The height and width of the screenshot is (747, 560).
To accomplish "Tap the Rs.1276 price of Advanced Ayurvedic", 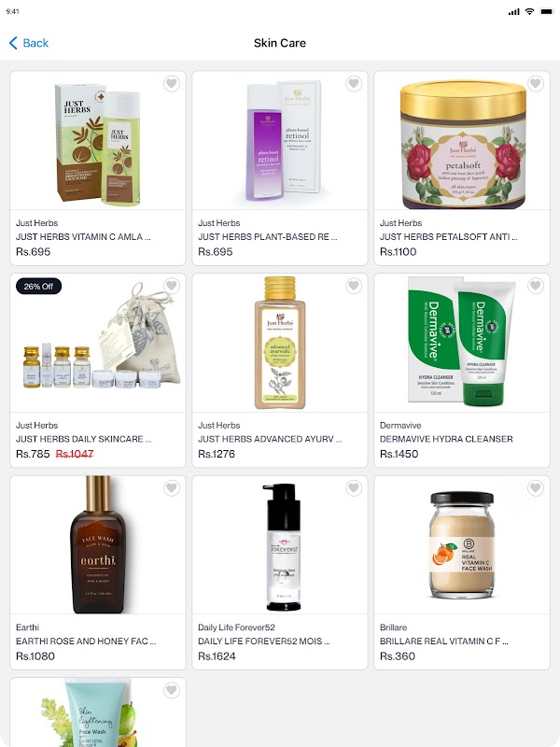I will pos(217,454).
